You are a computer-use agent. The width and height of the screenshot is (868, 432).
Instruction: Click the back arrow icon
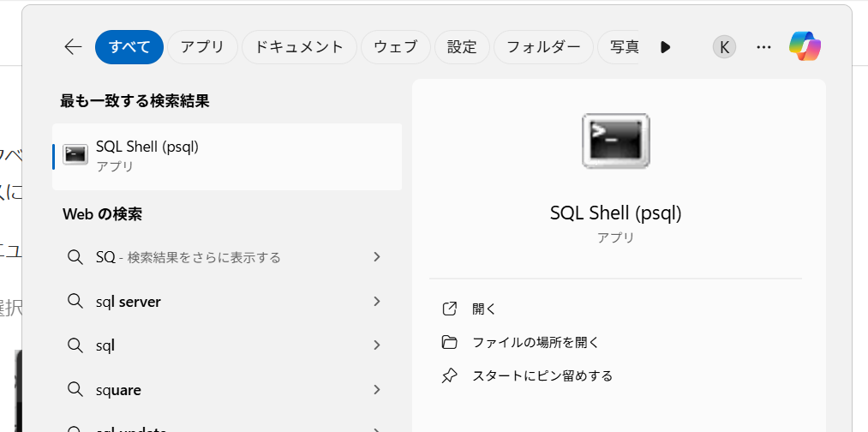tap(73, 47)
